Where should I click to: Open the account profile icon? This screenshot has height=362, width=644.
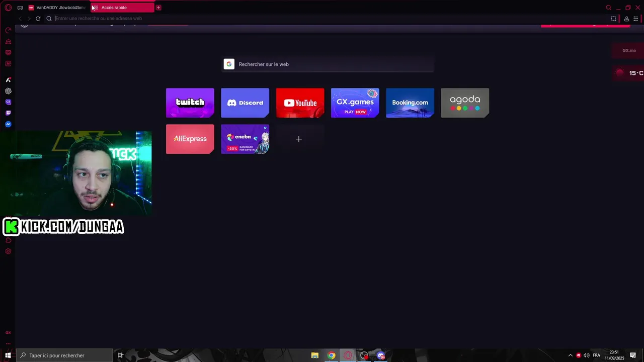[x=626, y=19]
